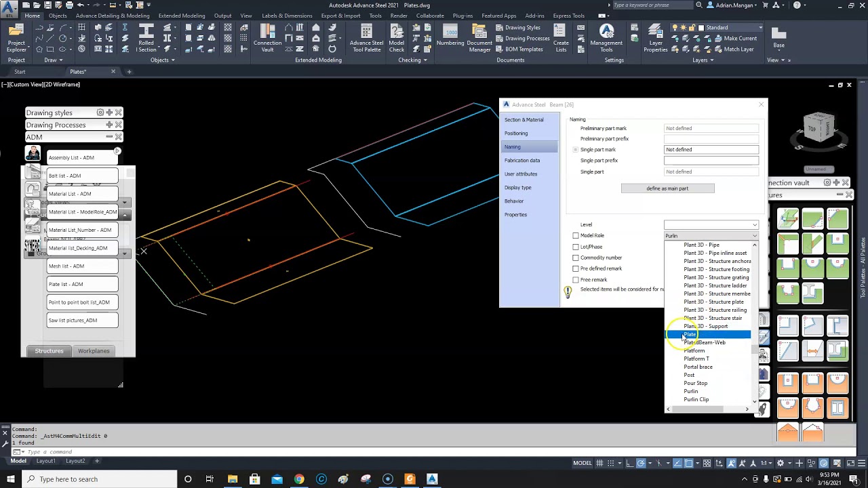Switch to the Objects ribbon tab
Screen dimensions: 868x488
(x=58, y=16)
